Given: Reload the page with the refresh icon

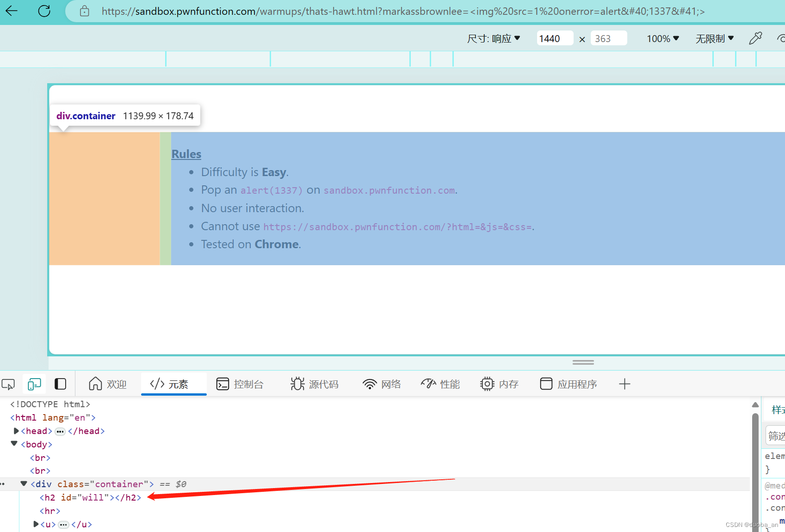Looking at the screenshot, I should pyautogui.click(x=44, y=11).
